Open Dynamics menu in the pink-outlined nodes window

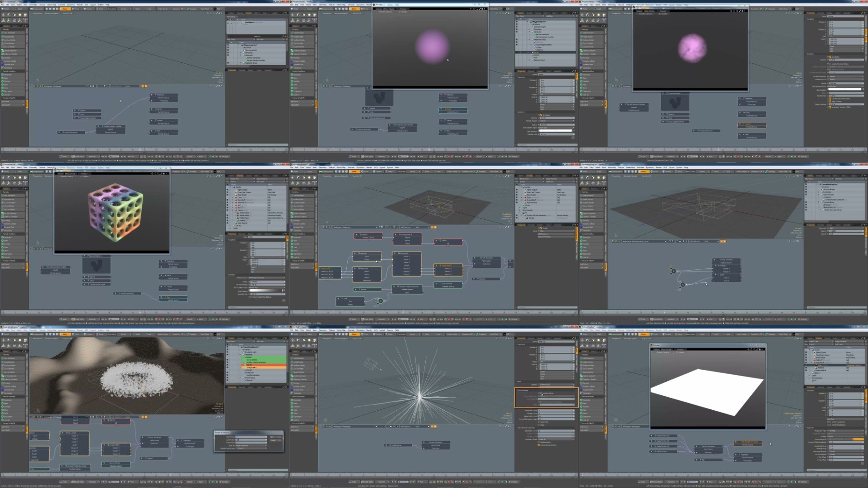[360, 167]
